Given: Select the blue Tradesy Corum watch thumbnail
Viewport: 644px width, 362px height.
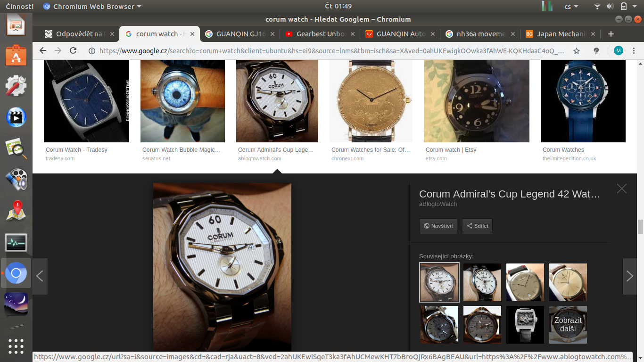Looking at the screenshot, I should tap(86, 101).
